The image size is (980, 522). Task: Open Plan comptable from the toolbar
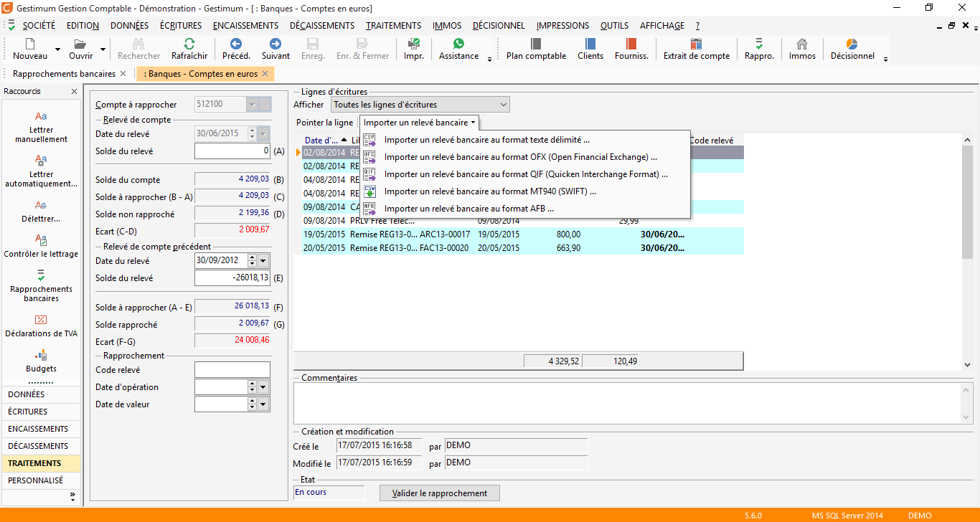click(x=536, y=49)
